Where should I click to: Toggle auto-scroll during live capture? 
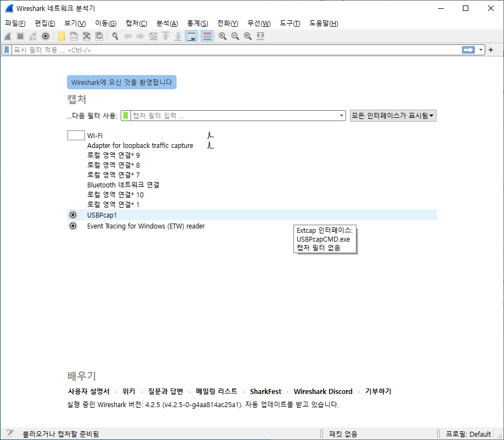191,36
